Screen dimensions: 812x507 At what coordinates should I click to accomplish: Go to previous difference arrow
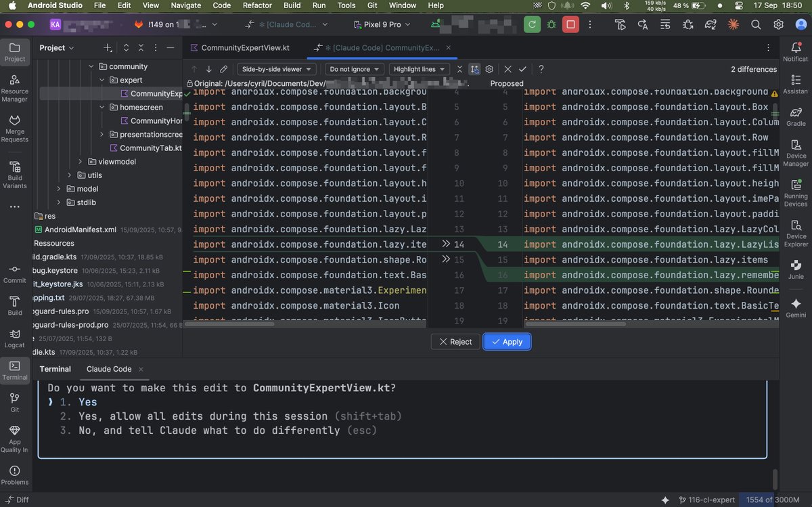pyautogui.click(x=194, y=69)
